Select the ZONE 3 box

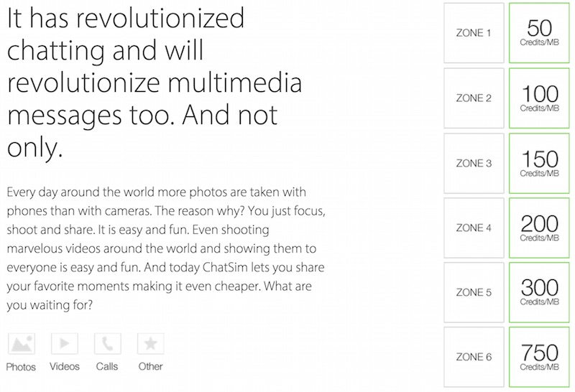coord(474,164)
